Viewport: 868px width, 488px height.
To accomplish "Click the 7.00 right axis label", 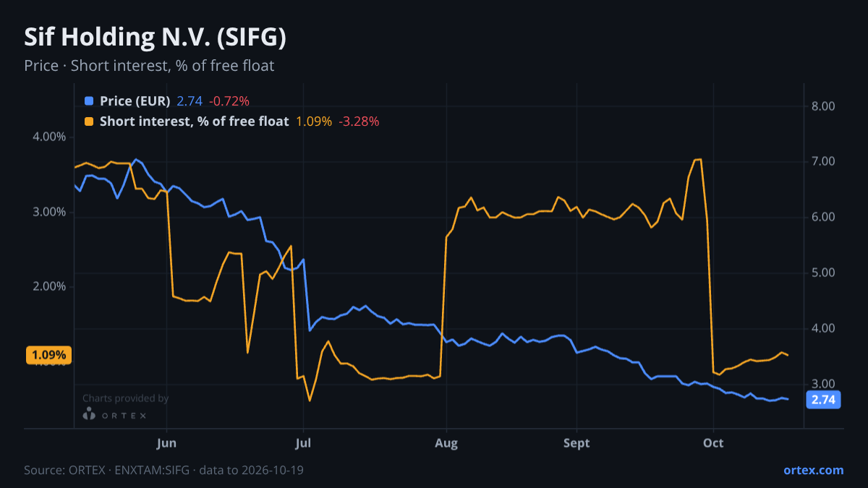I will (824, 162).
